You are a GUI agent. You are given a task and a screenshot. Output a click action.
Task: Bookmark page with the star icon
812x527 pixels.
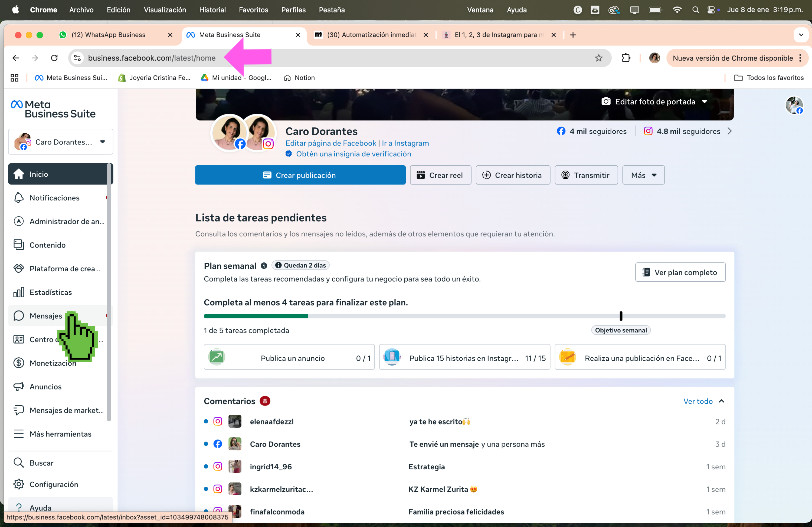[x=599, y=58]
